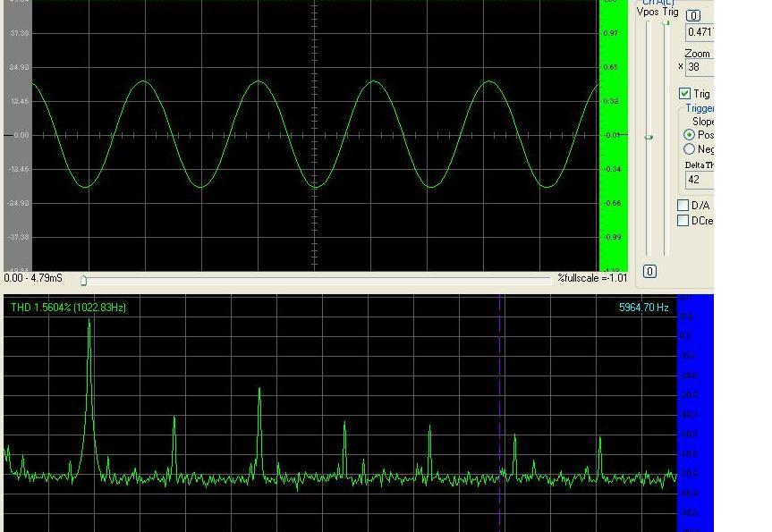The width and height of the screenshot is (772, 532).
Task: Click the 12.46 label on the left scale
Action: [x=19, y=101]
